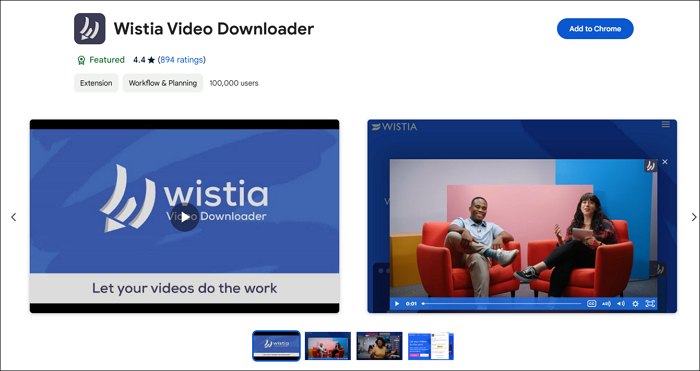This screenshot has width=700, height=371.
Task: Click the Wistia download icon on video corner
Action: coord(650,166)
